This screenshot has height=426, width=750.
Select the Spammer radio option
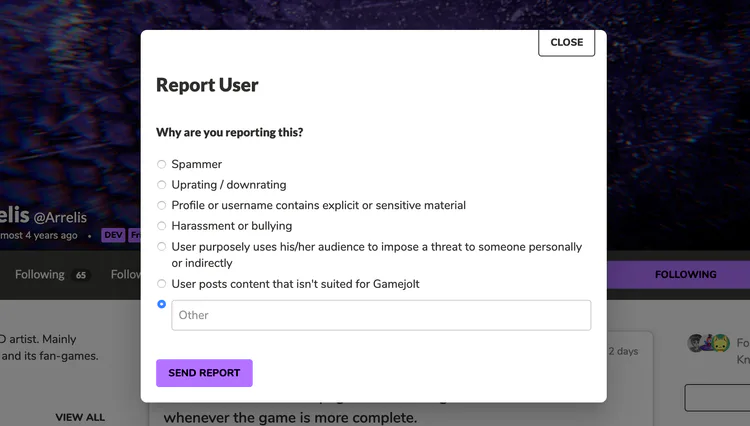click(162, 164)
